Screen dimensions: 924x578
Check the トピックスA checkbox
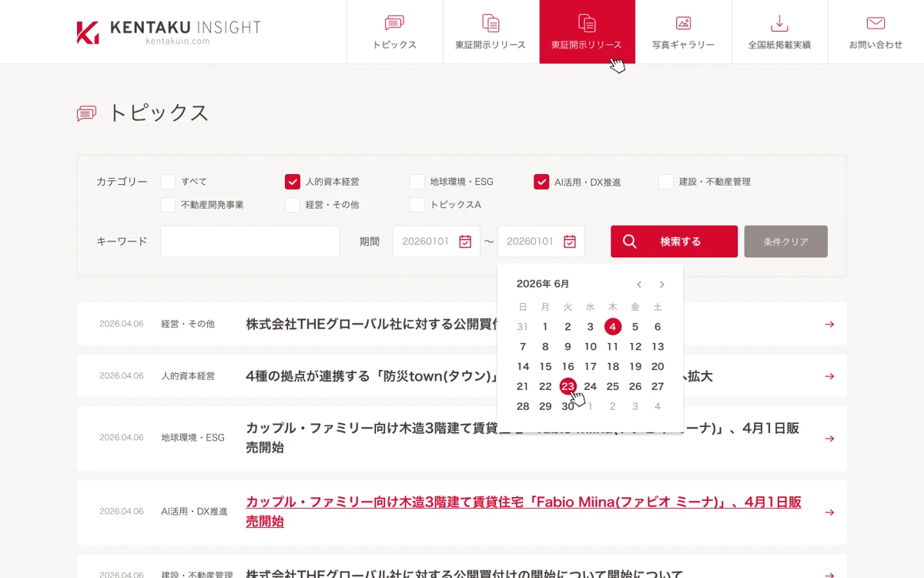point(417,205)
